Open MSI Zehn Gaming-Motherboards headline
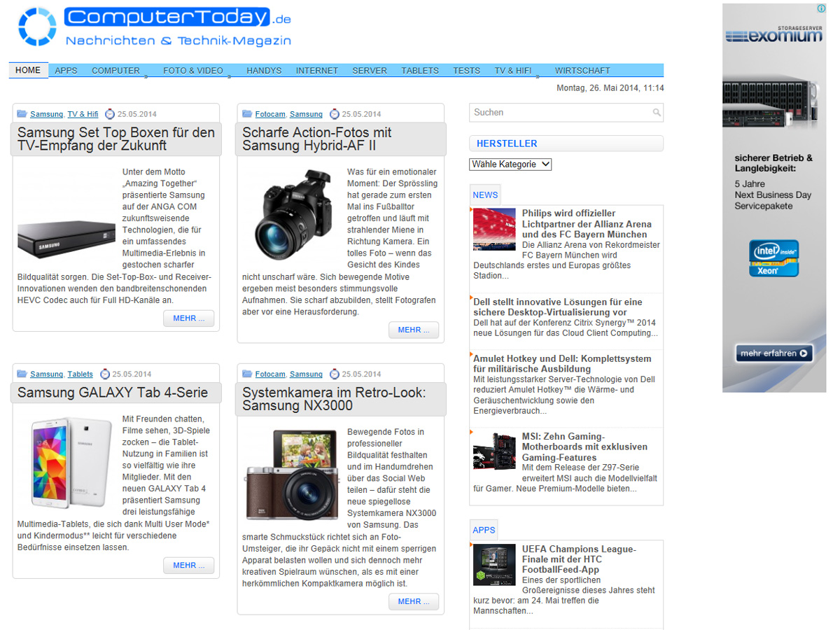This screenshot has height=630, width=840. click(584, 447)
